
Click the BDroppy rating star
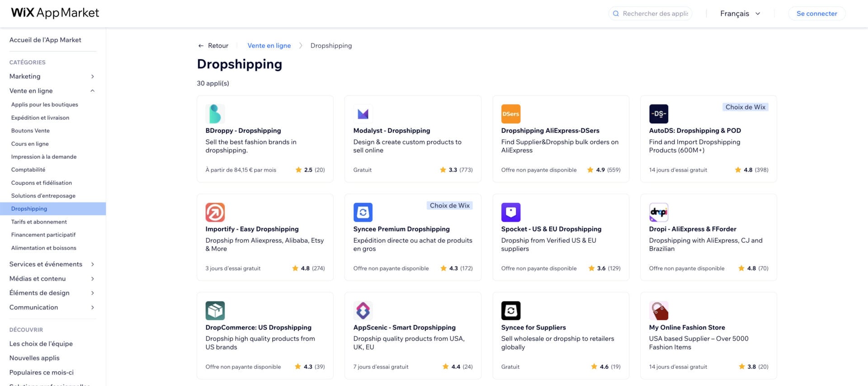pyautogui.click(x=298, y=170)
